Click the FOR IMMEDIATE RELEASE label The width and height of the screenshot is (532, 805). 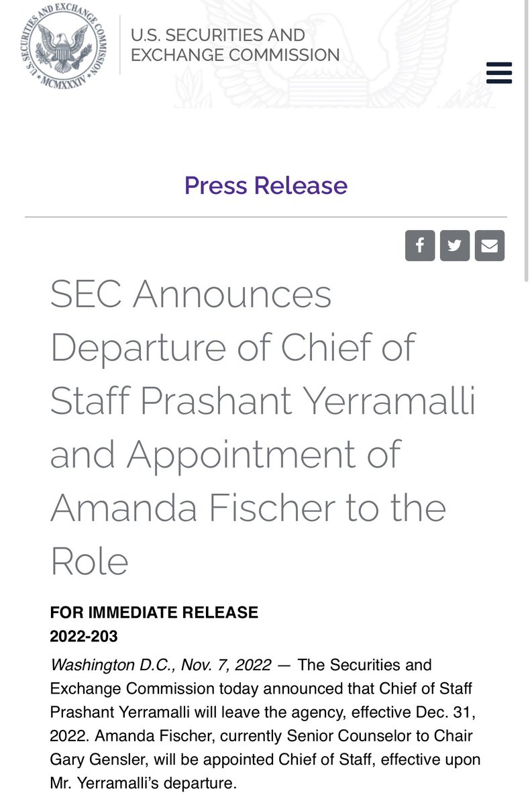point(154,612)
